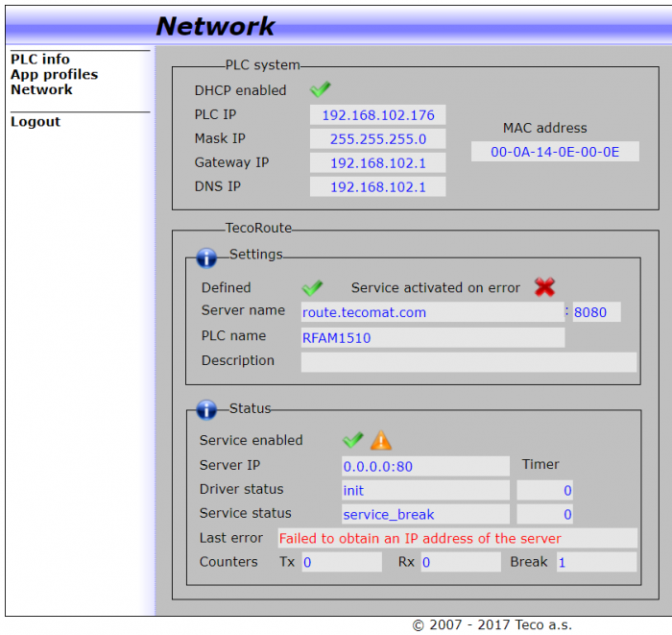Select the Network menu item
672x635 pixels.
[x=41, y=90]
